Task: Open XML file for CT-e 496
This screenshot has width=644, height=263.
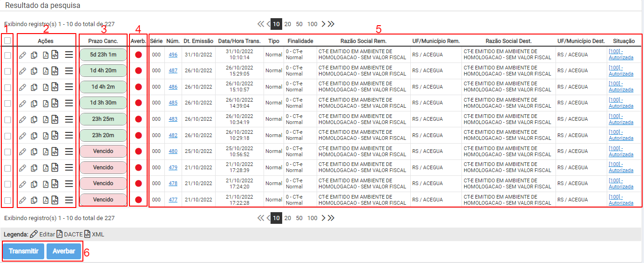Action: point(54,55)
